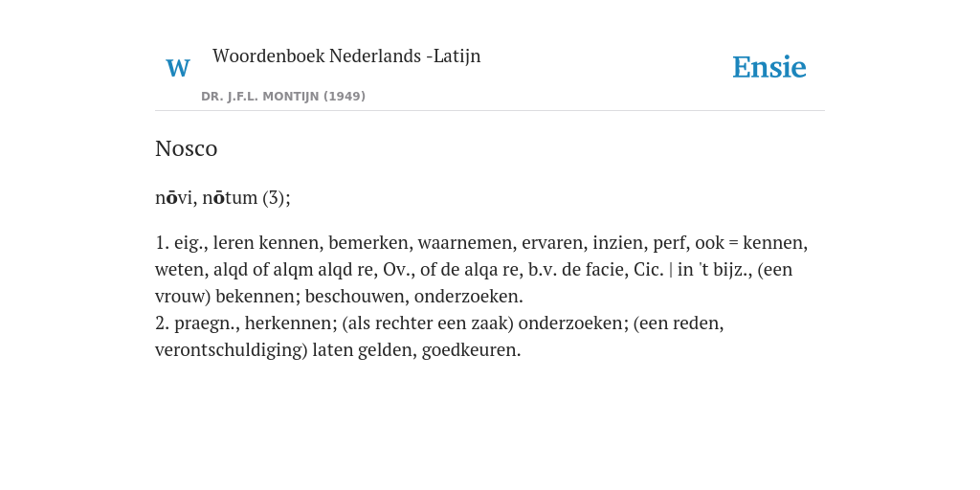
Task: Select the author line DR. J.F.L. MONTIJN (1949)
Action: click(283, 97)
